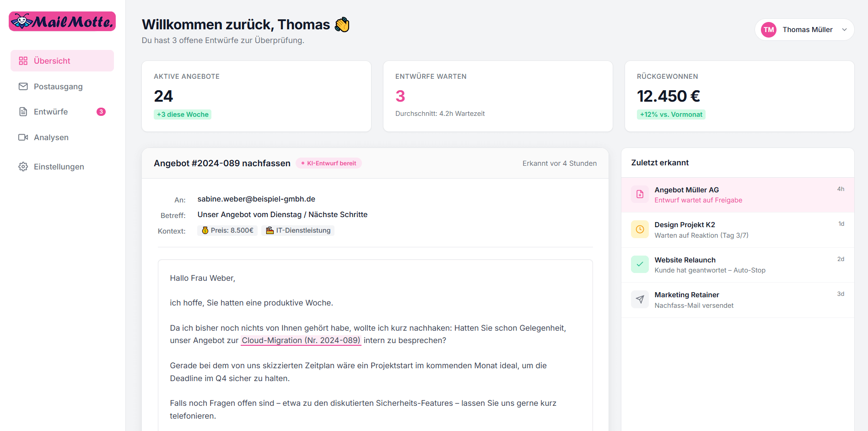868x431 pixels.
Task: Click the Preis: 8.500€ context tag
Action: click(227, 230)
